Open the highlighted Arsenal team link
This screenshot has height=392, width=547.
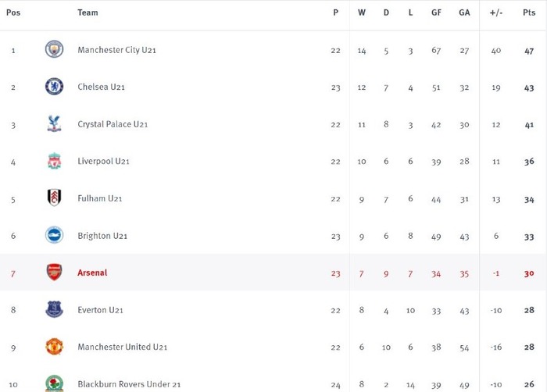coord(92,273)
